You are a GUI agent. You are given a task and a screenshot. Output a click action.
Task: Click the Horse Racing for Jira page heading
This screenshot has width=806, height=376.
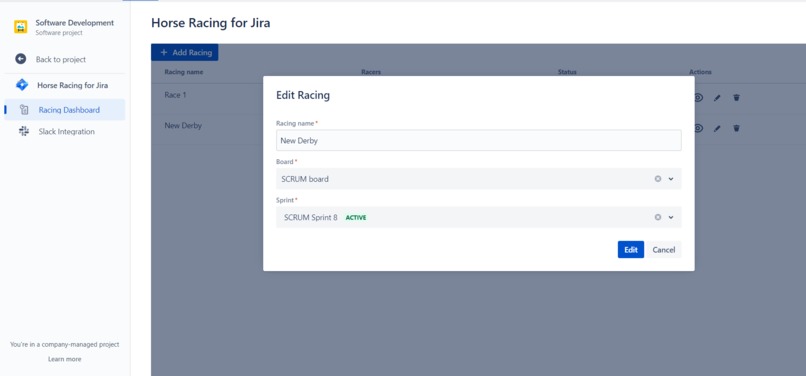[211, 23]
